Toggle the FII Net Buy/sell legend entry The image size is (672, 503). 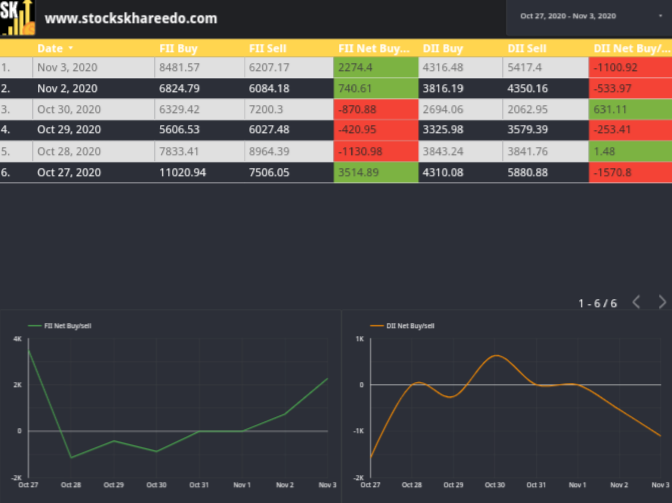(60, 326)
